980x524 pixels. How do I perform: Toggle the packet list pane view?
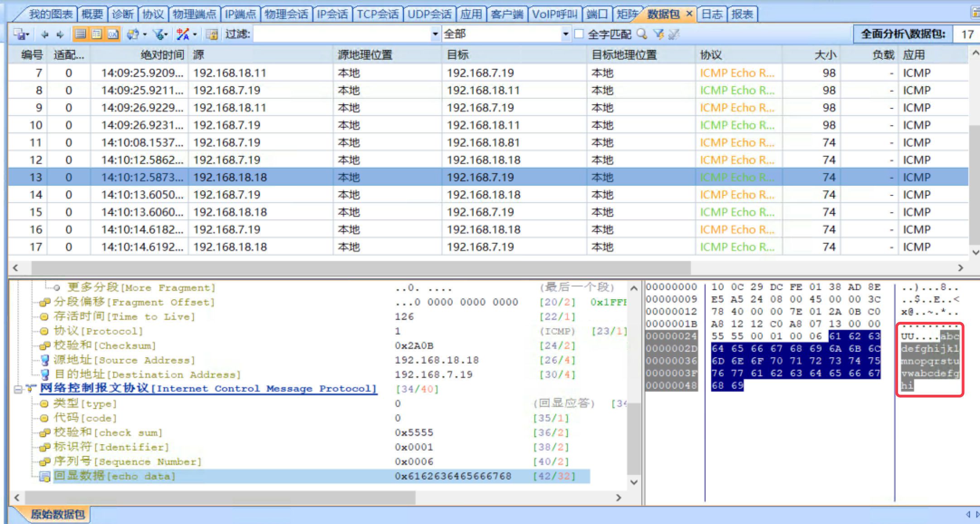pyautogui.click(x=81, y=34)
